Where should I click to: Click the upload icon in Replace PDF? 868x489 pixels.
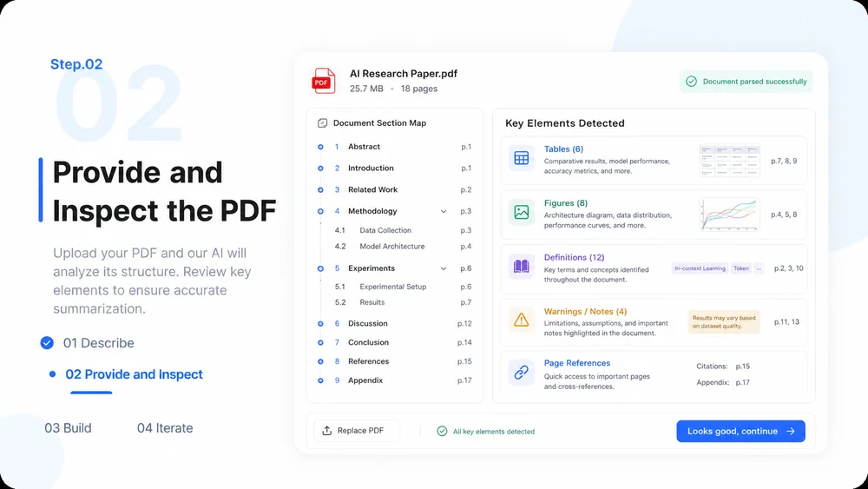point(327,430)
